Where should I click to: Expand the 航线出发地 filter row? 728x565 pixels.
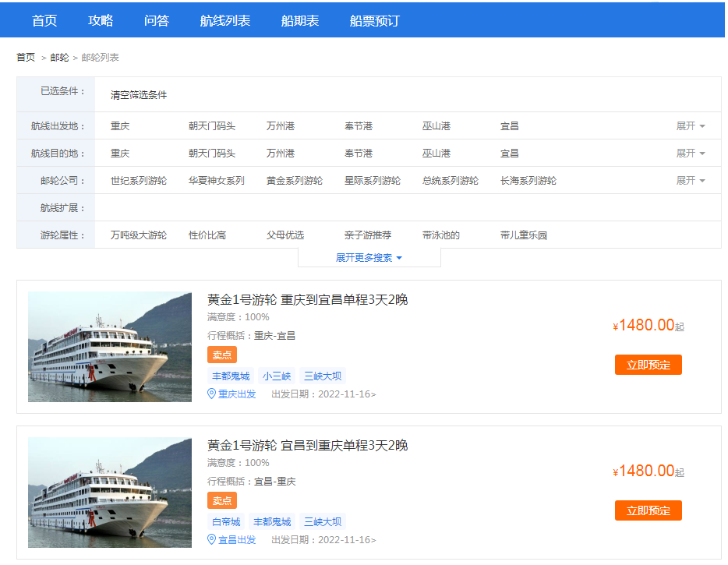[x=690, y=126]
